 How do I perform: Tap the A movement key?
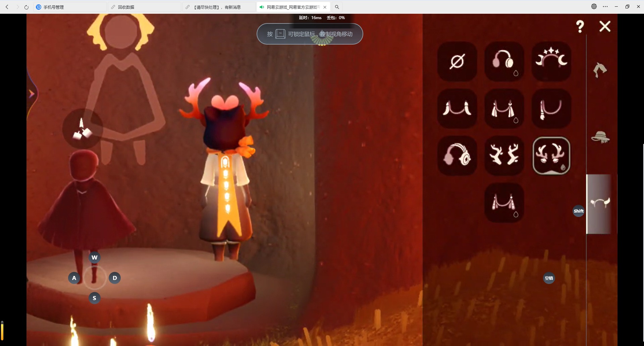coord(74,278)
